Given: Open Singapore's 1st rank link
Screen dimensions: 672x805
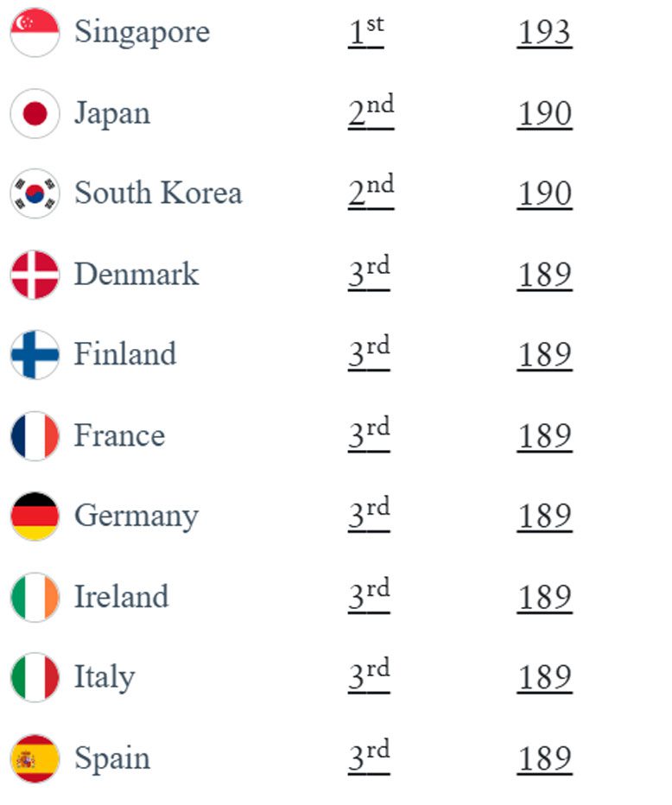Looking at the screenshot, I should point(365,32).
